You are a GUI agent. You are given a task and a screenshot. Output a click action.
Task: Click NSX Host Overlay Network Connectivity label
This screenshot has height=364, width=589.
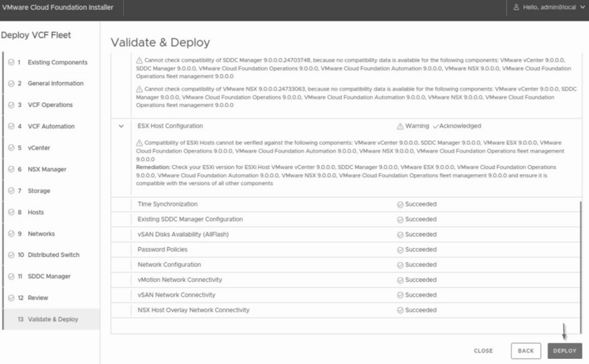tap(193, 311)
